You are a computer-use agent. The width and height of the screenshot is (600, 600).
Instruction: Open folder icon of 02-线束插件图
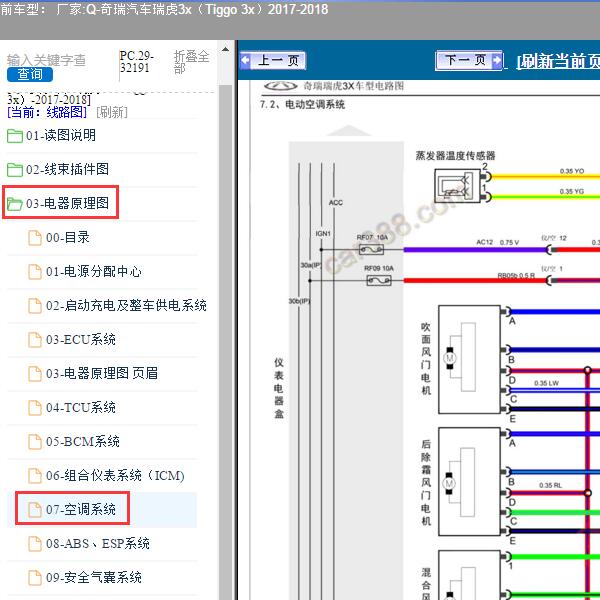(15, 170)
